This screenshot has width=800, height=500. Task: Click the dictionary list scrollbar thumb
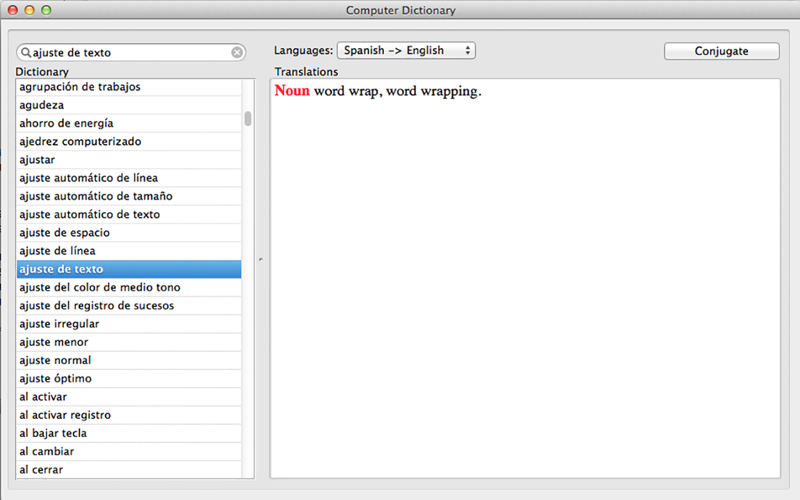coord(248,118)
